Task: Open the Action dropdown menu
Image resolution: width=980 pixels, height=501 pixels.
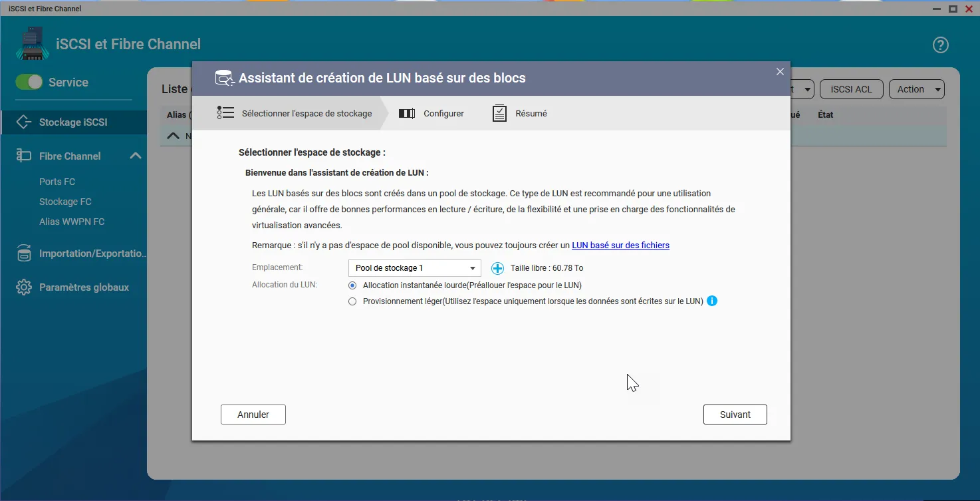Action: point(916,89)
